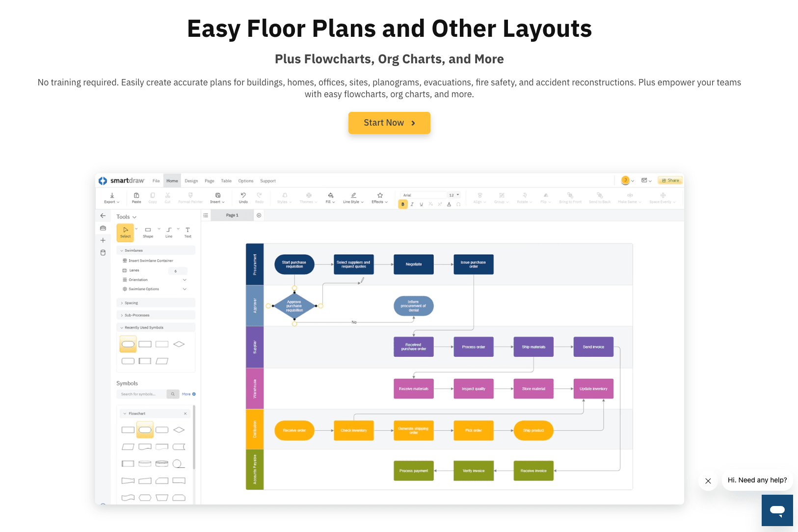798x532 pixels.
Task: Toggle Italic formatting
Action: click(412, 204)
